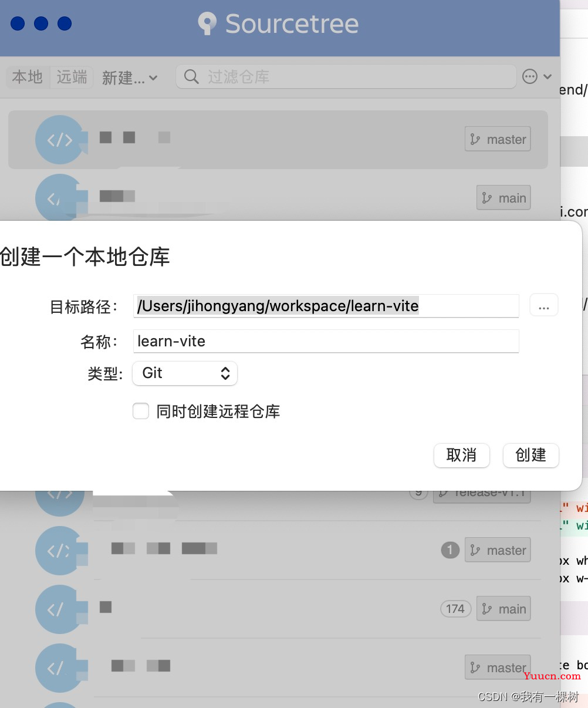
Task: Open the 类型 Git dropdown
Action: click(x=185, y=373)
